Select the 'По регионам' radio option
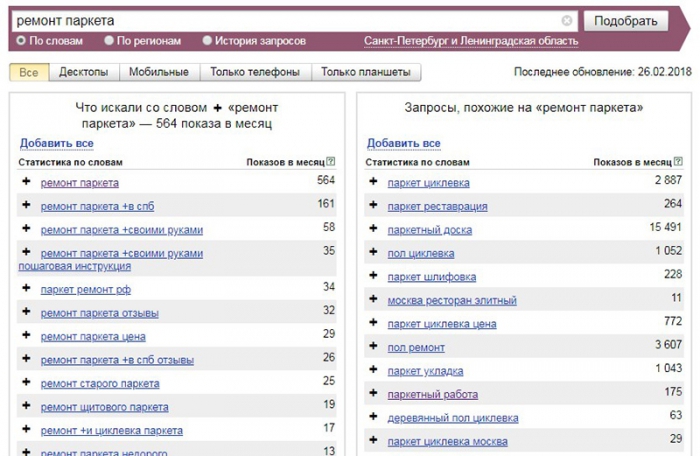This screenshot has height=456, width=700. (108, 41)
